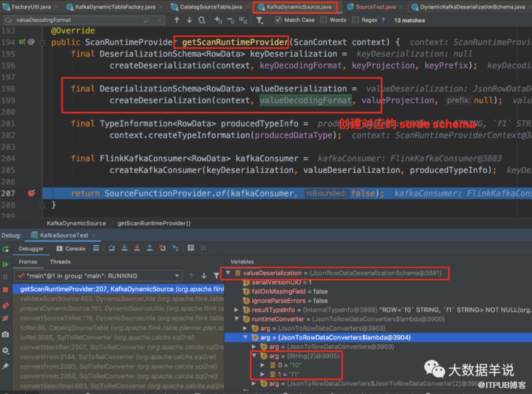The image size is (532, 394).
Task: Click the getScanRuntimeProvider() breadcrumb
Action: 154,223
